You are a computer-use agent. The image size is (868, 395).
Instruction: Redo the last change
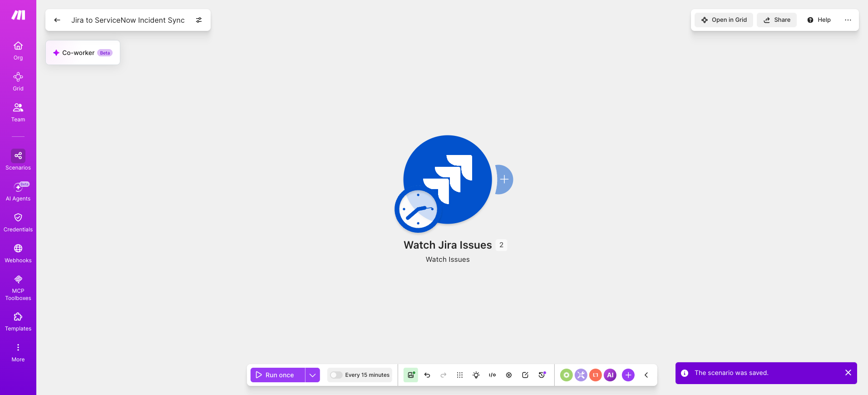[x=444, y=375]
